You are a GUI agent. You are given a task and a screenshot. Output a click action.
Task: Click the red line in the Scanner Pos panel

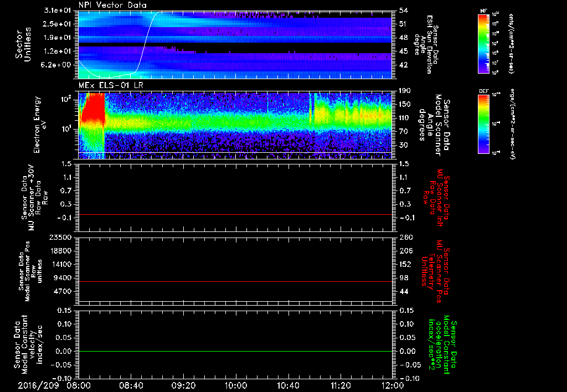235,281
